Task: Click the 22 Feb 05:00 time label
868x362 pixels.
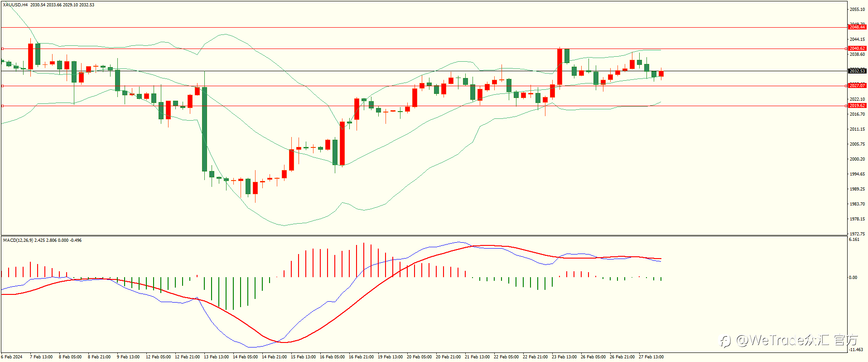Action: point(506,357)
